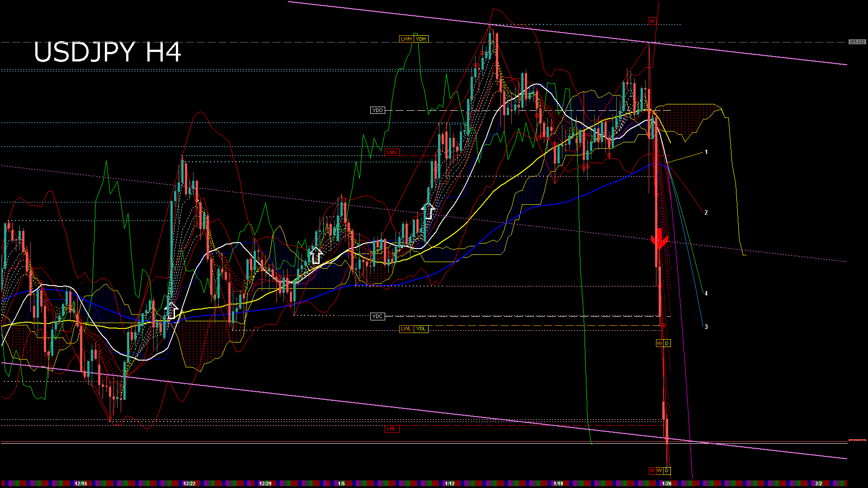The height and width of the screenshot is (488, 868).
Task: Select the dark red LML label
Action: pos(392,429)
